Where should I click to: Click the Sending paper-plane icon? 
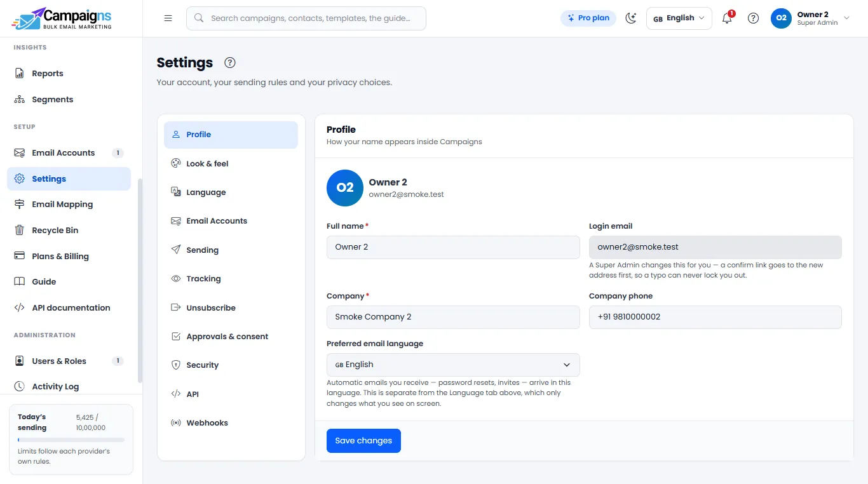coord(176,250)
